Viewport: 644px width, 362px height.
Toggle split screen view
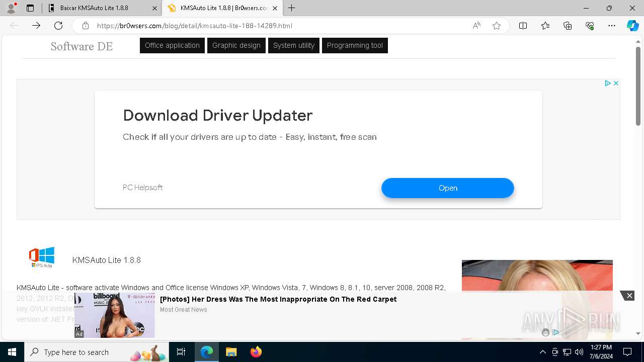(x=523, y=26)
